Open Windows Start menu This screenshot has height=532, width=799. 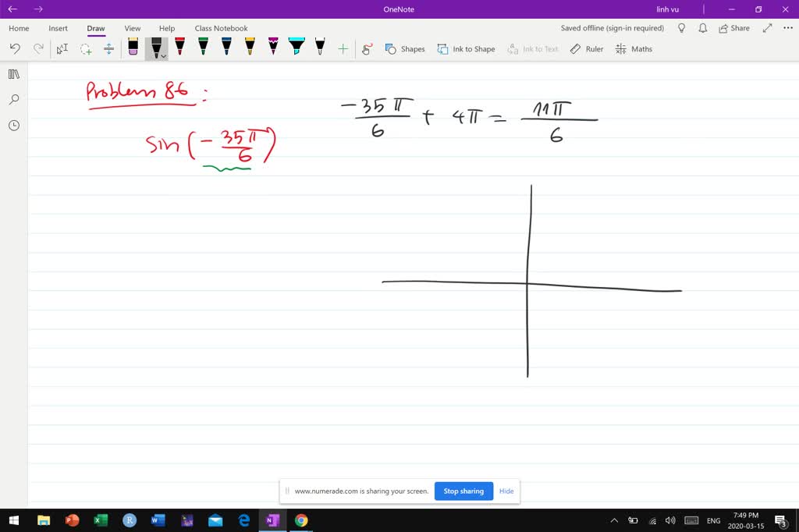pos(14,520)
